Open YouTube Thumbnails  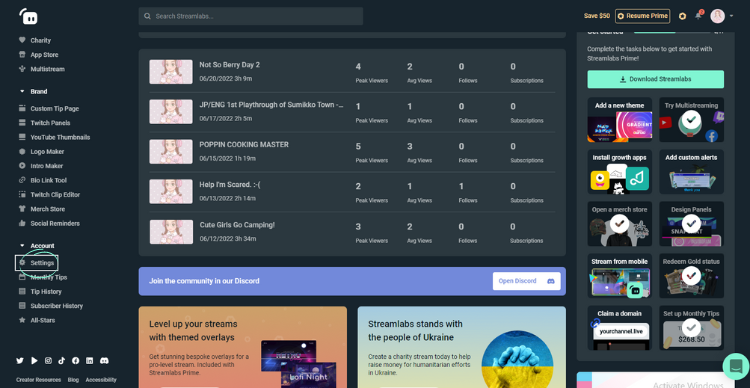tap(60, 137)
